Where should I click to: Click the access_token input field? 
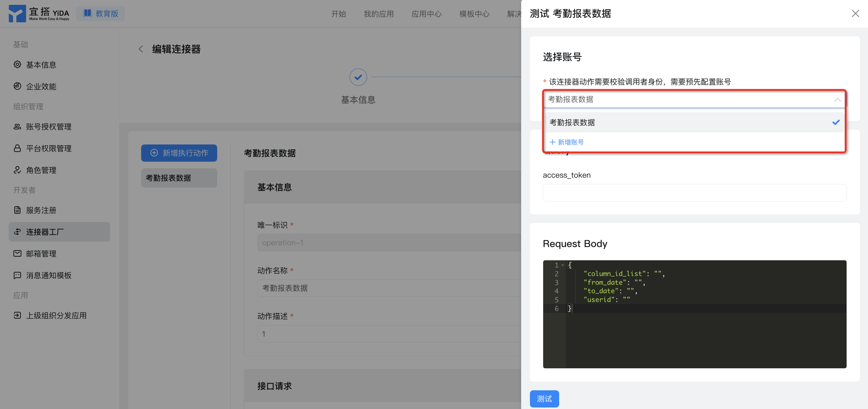[695, 192]
